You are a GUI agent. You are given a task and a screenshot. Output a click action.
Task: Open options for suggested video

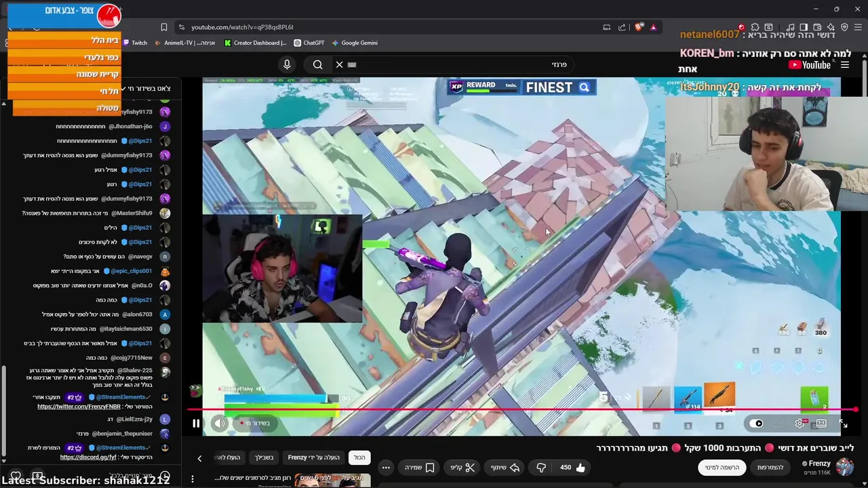click(x=193, y=479)
